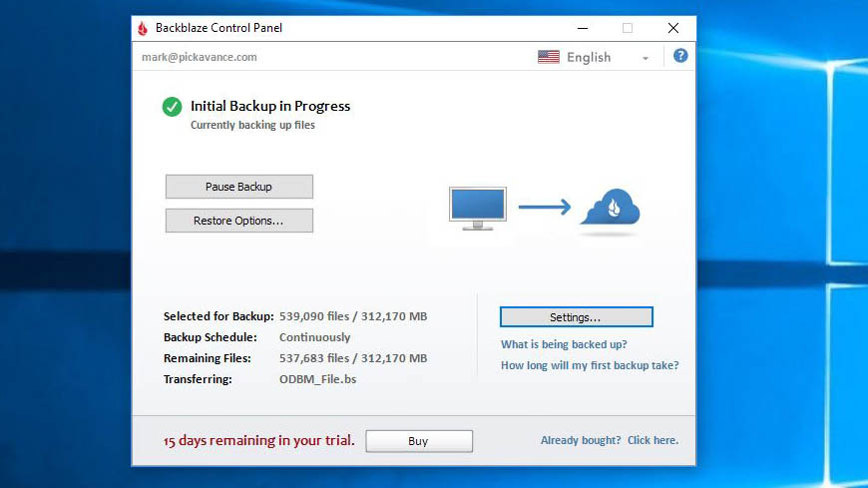Click the '539,090 files / 312,170 MB' value
The width and height of the screenshot is (868, 488).
(x=353, y=316)
